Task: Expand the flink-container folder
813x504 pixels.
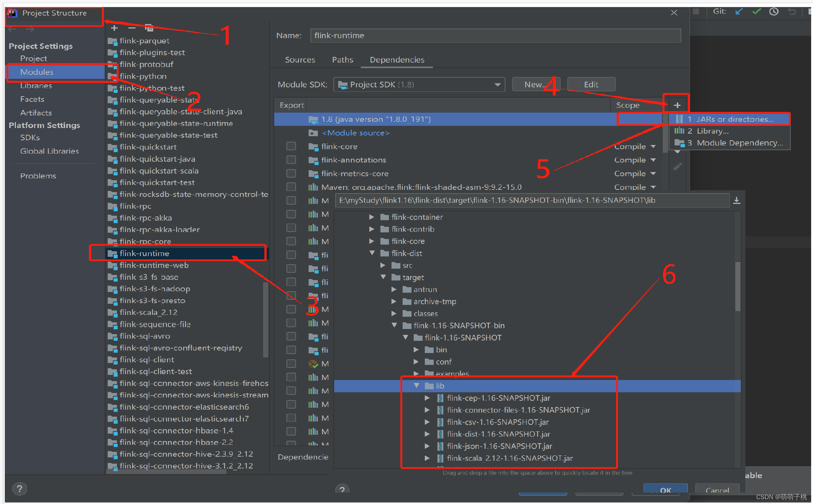Action: (372, 217)
